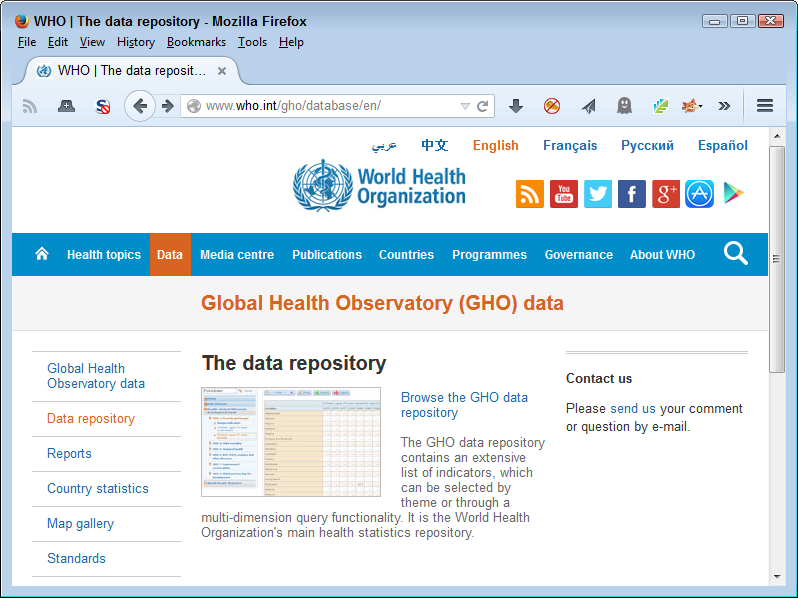Click Browse the GHO data repository link
Image resolution: width=798 pixels, height=598 pixels.
(464, 405)
